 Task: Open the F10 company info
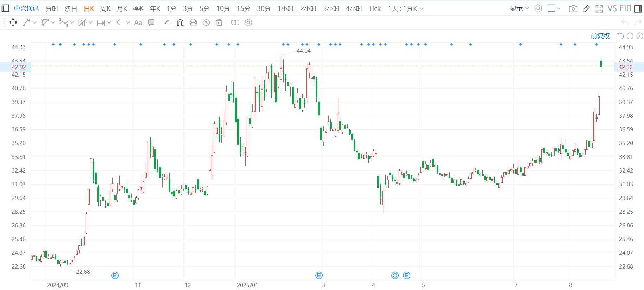(625, 8)
